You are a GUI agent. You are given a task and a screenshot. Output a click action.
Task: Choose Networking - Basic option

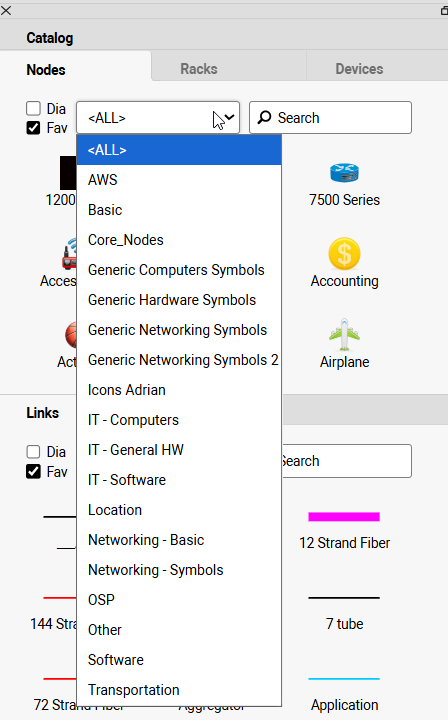(x=179, y=540)
